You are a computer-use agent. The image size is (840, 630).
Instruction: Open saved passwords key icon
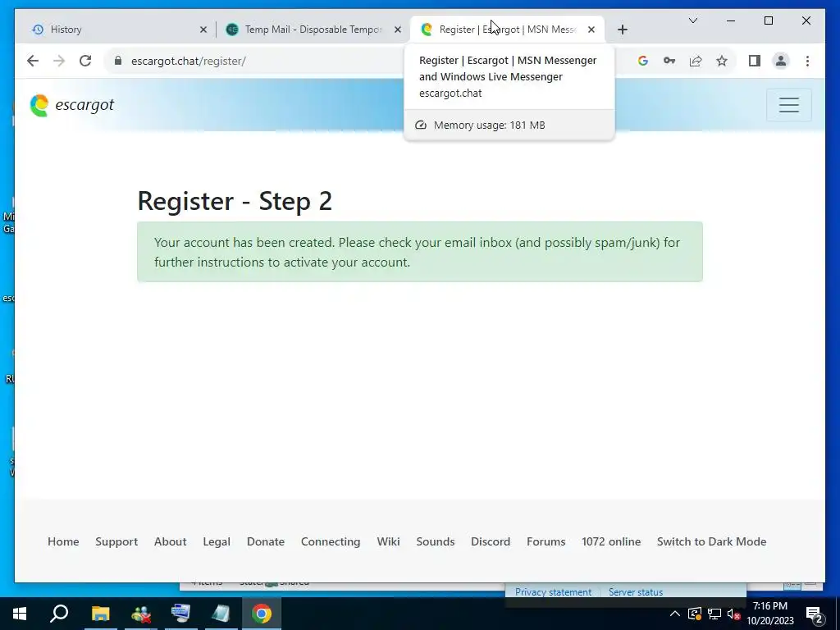pyautogui.click(x=669, y=61)
